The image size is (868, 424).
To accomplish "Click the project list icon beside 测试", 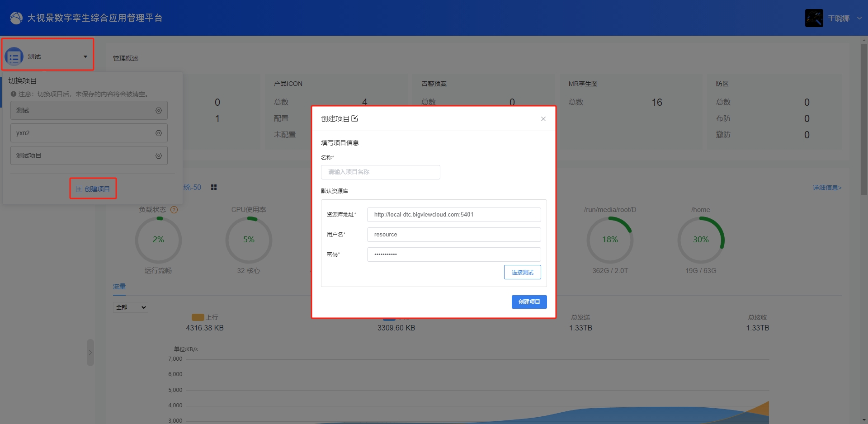I will (14, 57).
